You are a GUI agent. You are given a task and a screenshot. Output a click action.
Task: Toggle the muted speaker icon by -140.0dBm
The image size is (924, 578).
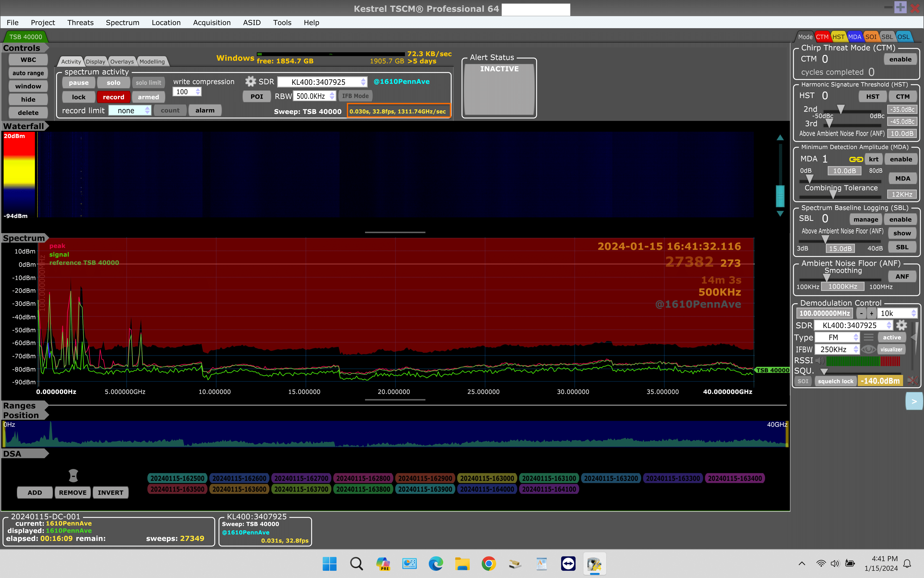coord(912,380)
